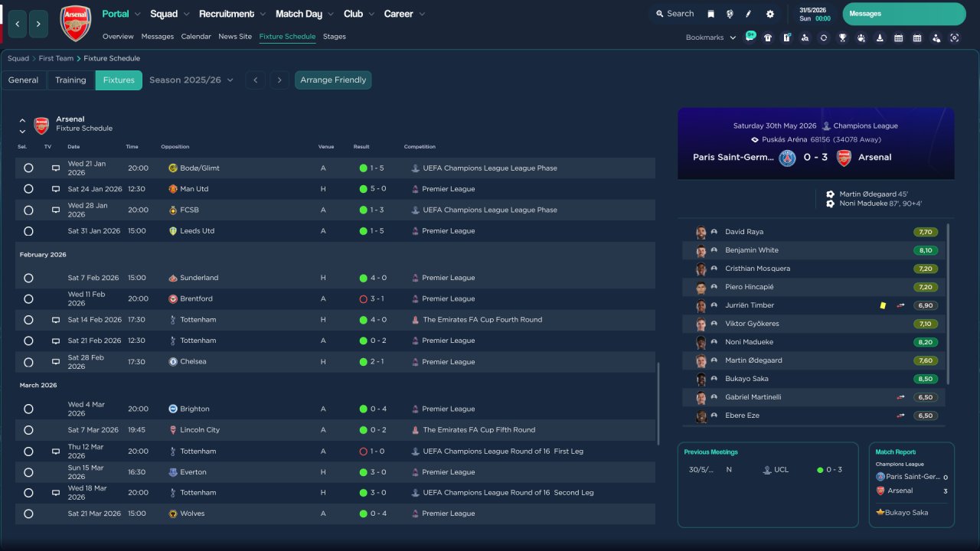Click the Arrange Friendly button
Screen dimensions: 980x551
pyautogui.click(x=333, y=80)
